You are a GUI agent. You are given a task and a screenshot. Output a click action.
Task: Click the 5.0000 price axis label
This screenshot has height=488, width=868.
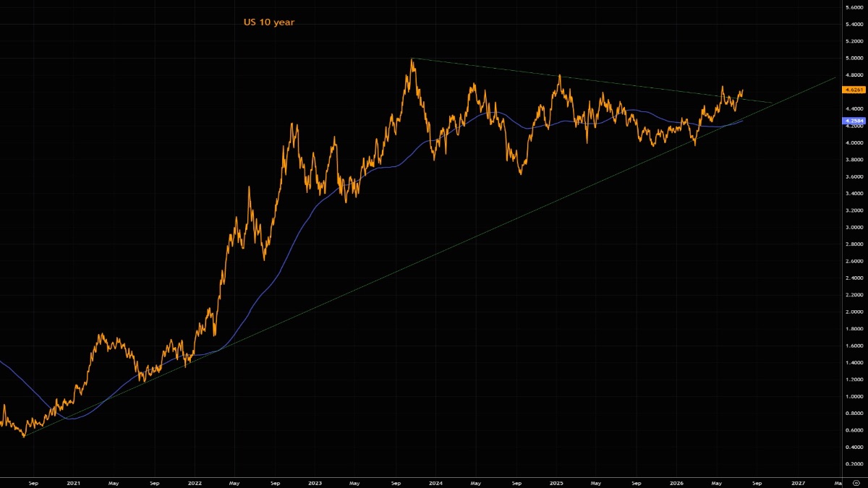[853, 58]
